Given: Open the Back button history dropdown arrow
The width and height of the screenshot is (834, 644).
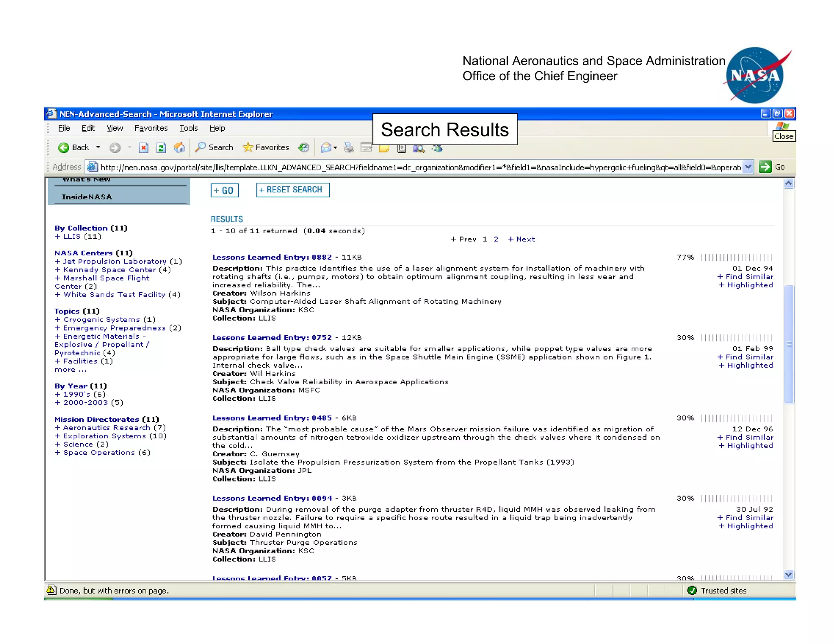Looking at the screenshot, I should point(98,147).
